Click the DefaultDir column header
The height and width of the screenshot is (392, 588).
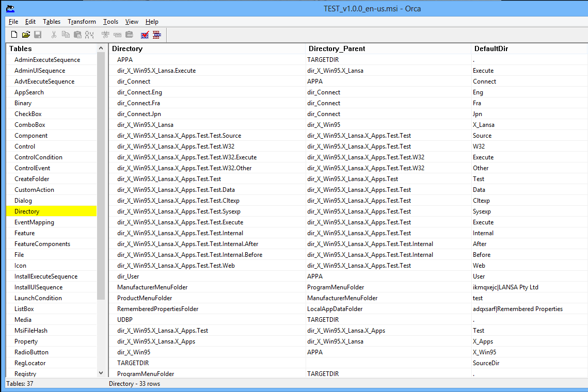(x=491, y=48)
